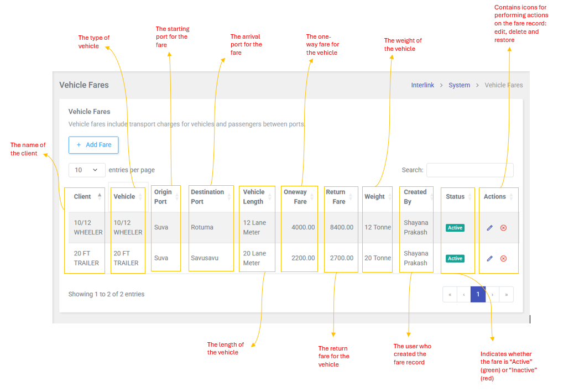Delete the 10/12 WHEELER fare record
Screen dimensions: 574x392
(503, 228)
